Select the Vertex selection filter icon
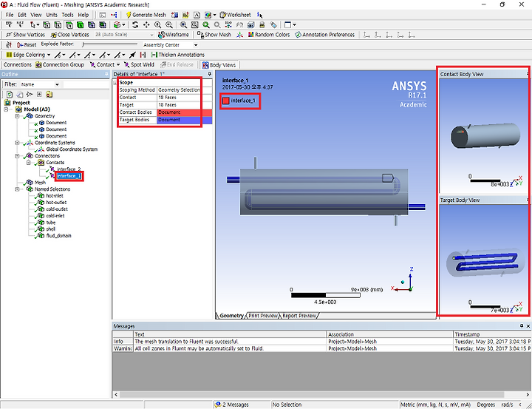 click(47, 25)
